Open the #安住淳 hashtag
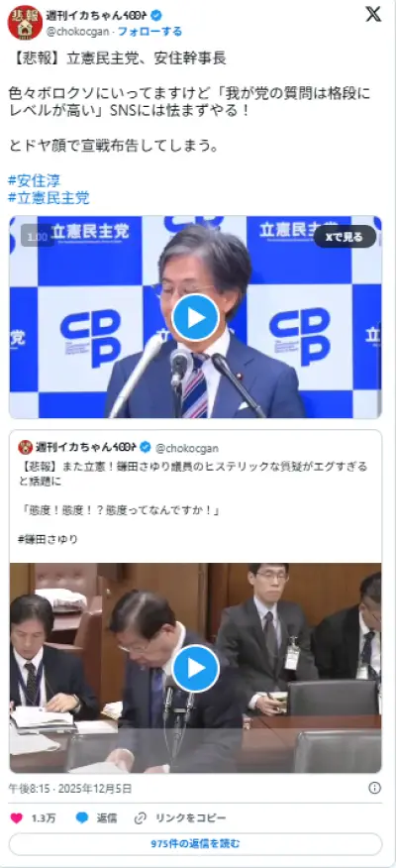This screenshot has height=868, width=396. [x=35, y=180]
